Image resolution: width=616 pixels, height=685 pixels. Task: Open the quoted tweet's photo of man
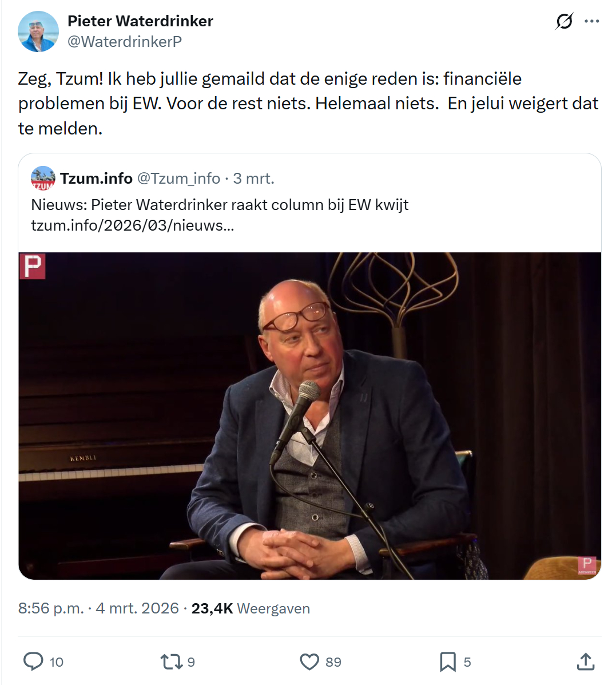[x=309, y=416]
